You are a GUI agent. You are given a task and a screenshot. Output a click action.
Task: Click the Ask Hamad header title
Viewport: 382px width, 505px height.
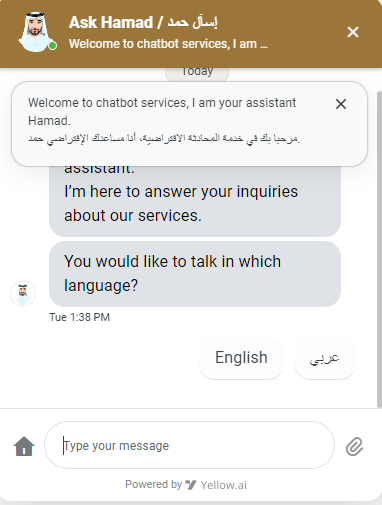pos(143,23)
